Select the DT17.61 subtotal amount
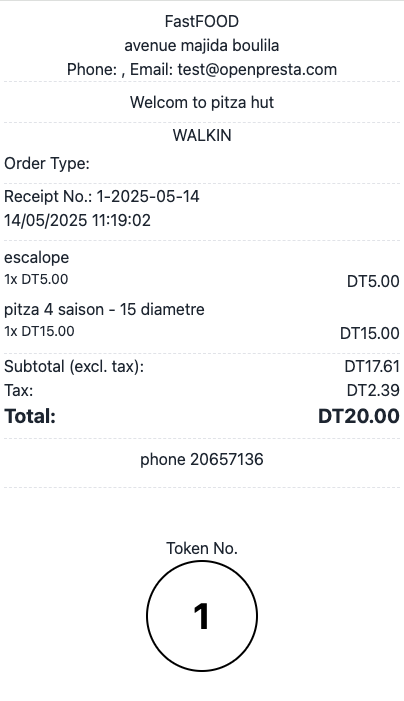This screenshot has width=404, height=701. 372,367
